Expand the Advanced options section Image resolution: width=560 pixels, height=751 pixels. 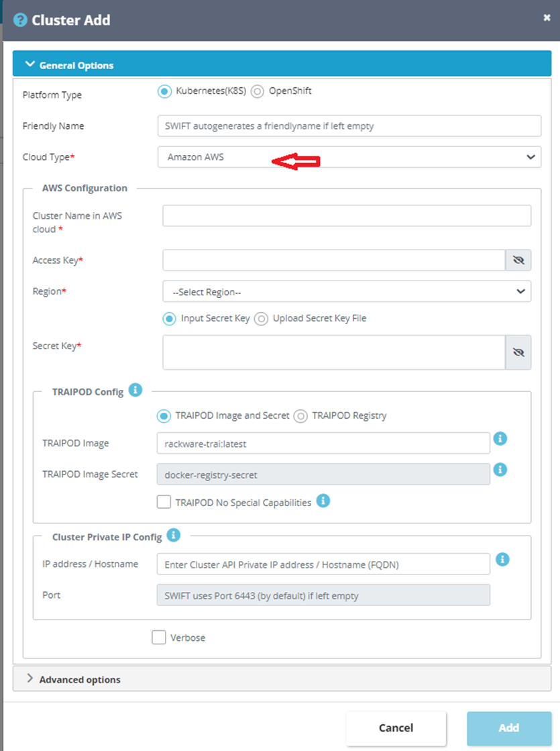click(x=282, y=679)
